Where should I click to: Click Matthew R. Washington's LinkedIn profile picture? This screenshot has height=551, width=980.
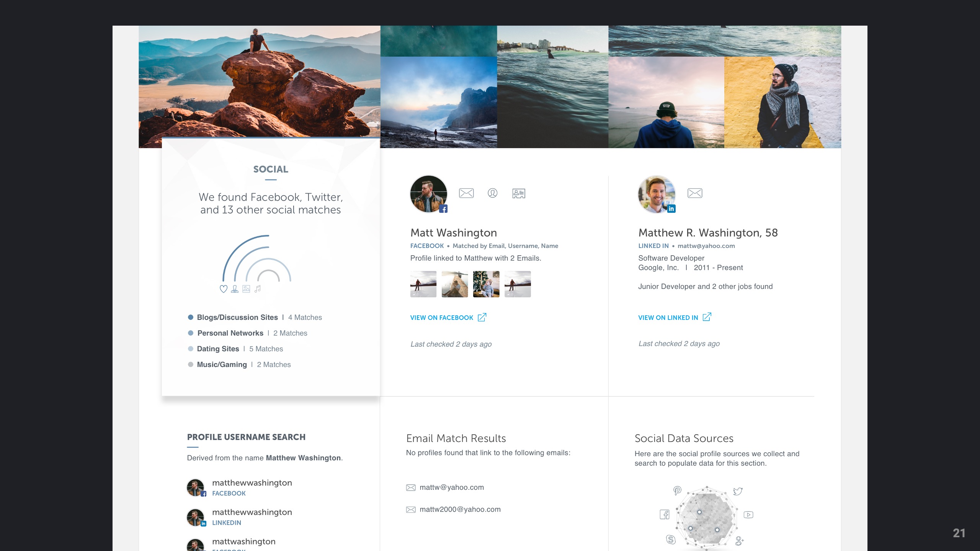coord(657,194)
